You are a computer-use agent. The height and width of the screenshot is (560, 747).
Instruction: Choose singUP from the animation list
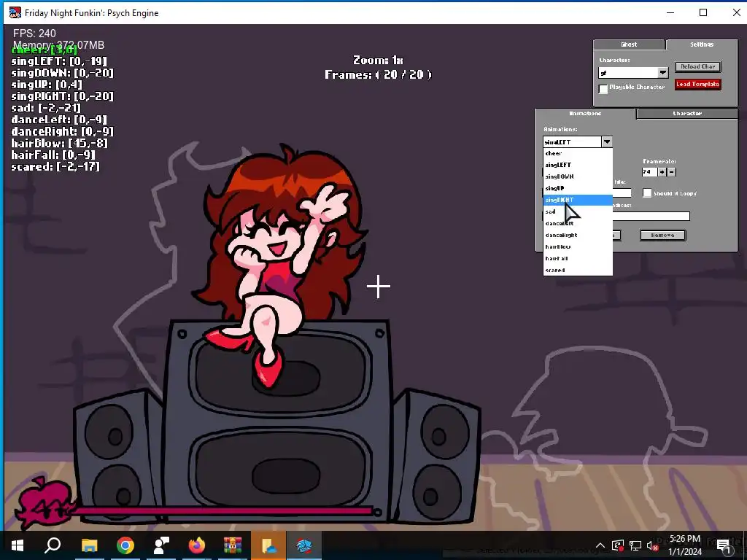coord(578,188)
